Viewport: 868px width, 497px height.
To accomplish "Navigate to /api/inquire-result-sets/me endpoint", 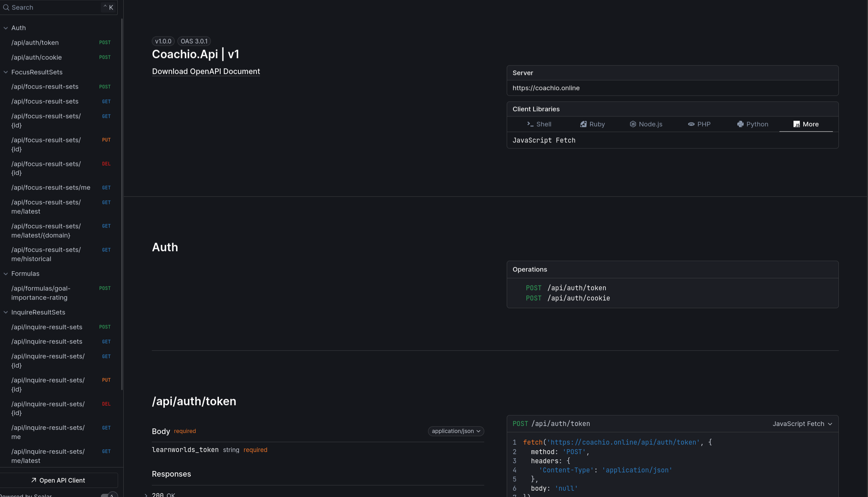I will pyautogui.click(x=60, y=432).
